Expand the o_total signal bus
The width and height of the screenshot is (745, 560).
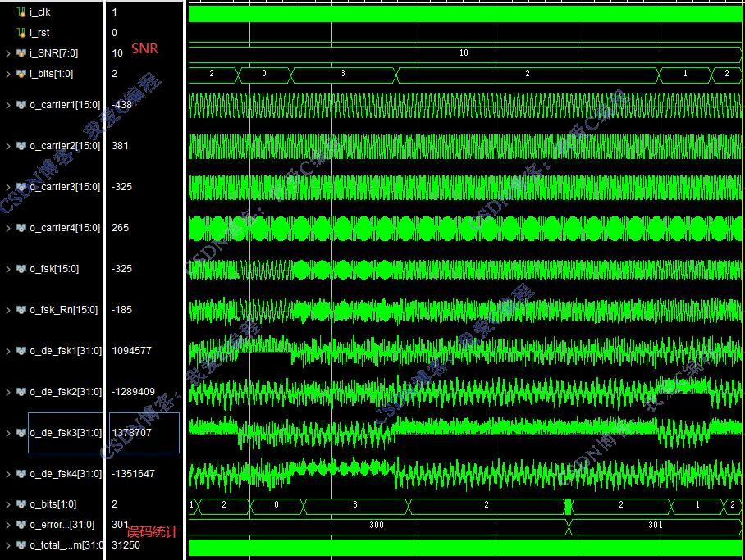point(8,545)
